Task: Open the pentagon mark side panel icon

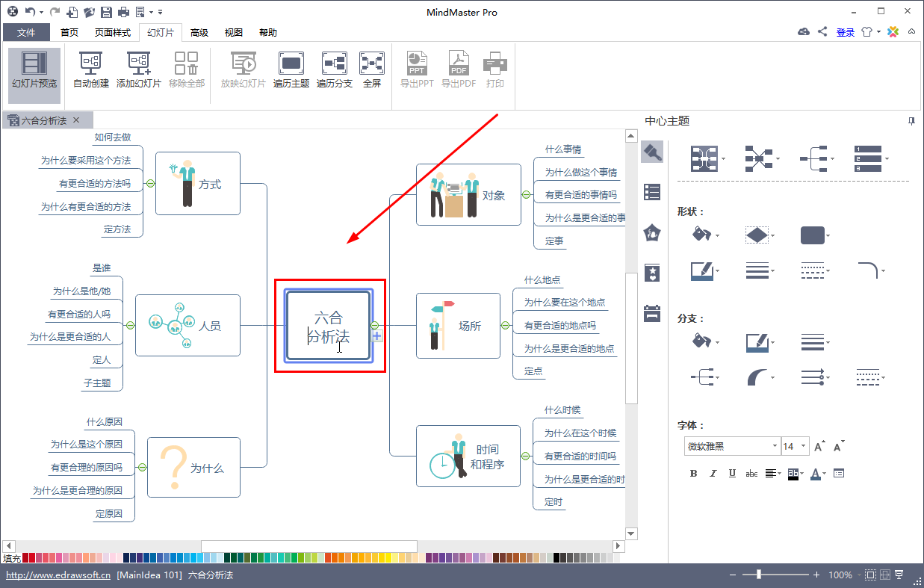Action: tap(652, 232)
